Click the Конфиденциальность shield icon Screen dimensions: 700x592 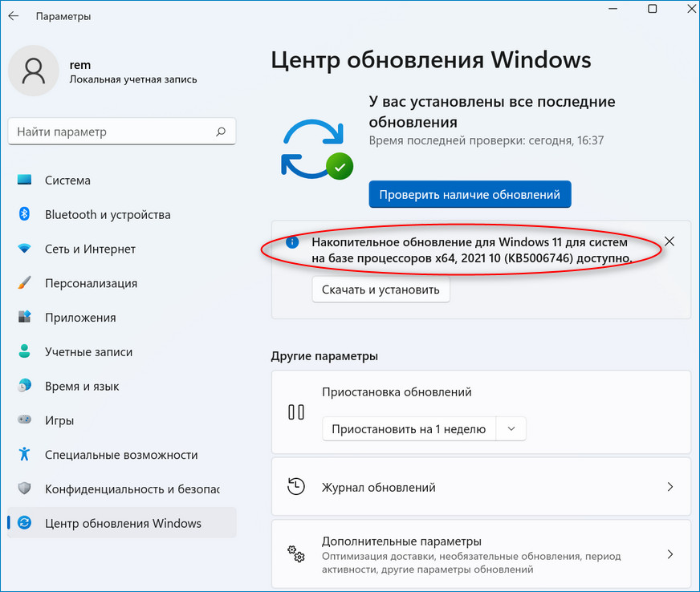24,489
